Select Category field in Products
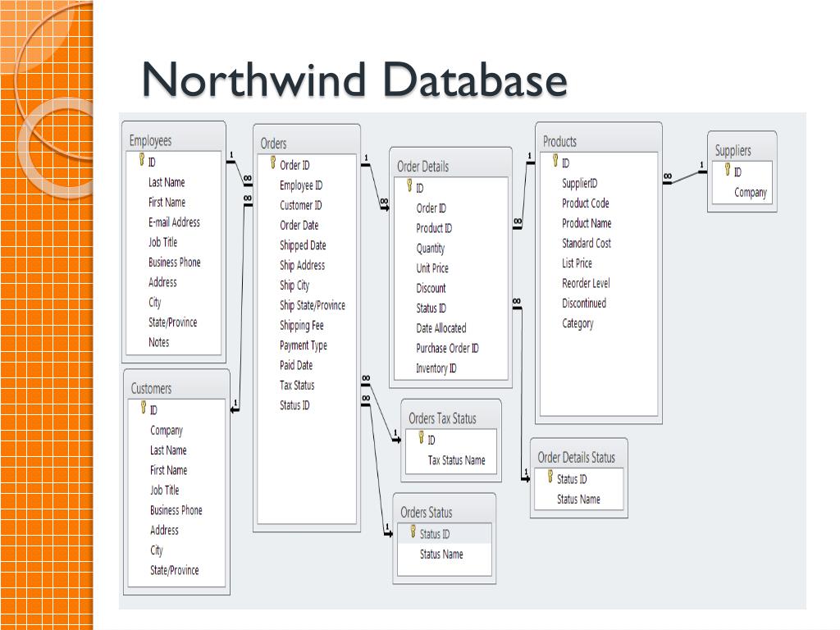The height and width of the screenshot is (630, 840). tap(577, 323)
